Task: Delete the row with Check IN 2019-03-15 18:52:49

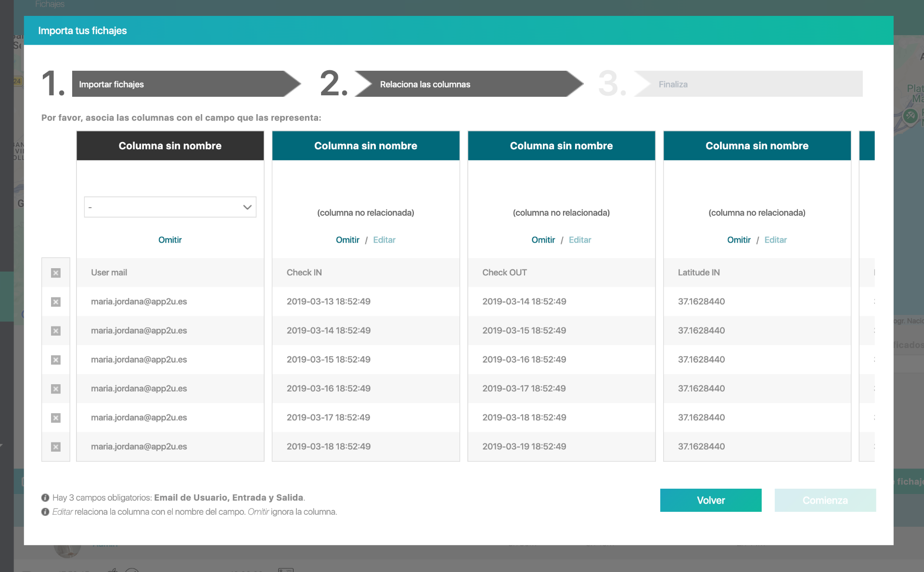Action: pyautogui.click(x=56, y=360)
